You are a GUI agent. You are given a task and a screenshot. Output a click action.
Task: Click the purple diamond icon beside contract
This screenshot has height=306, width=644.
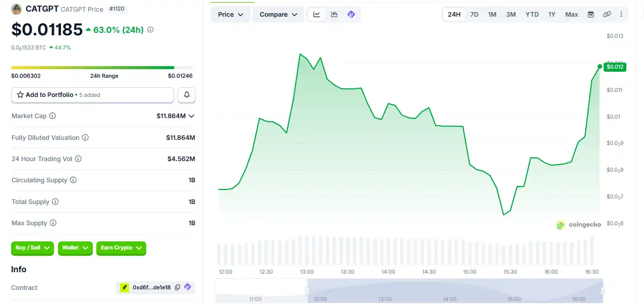coord(188,287)
